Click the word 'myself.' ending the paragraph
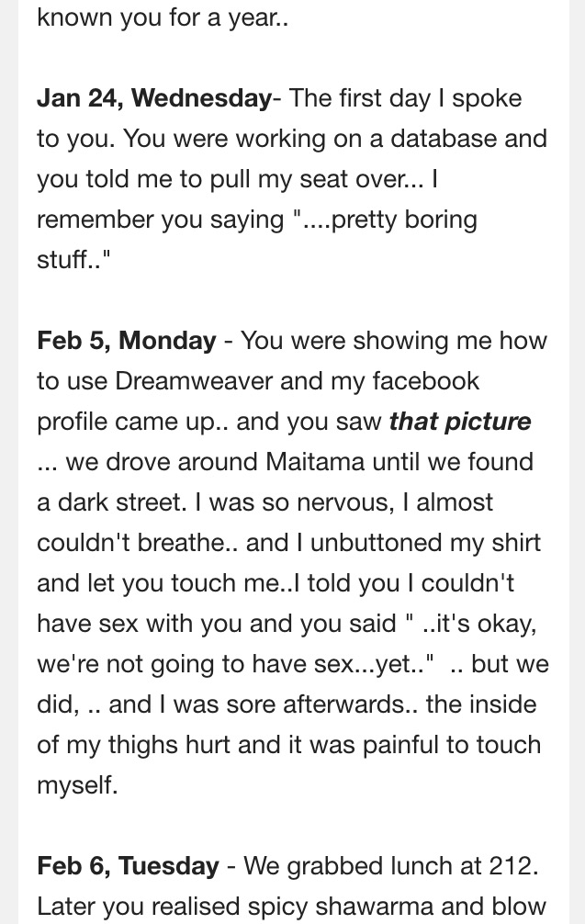This screenshot has width=585, height=924. (x=77, y=785)
